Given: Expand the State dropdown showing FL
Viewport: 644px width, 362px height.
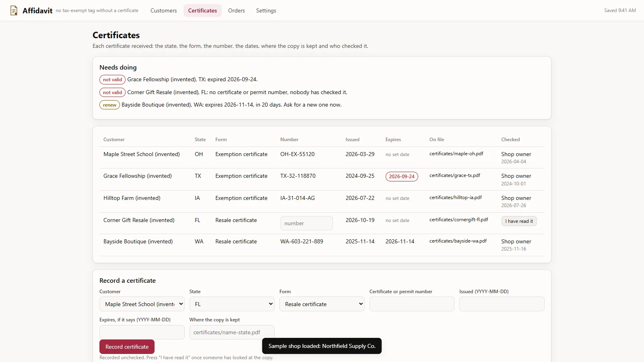Looking at the screenshot, I should (232, 304).
